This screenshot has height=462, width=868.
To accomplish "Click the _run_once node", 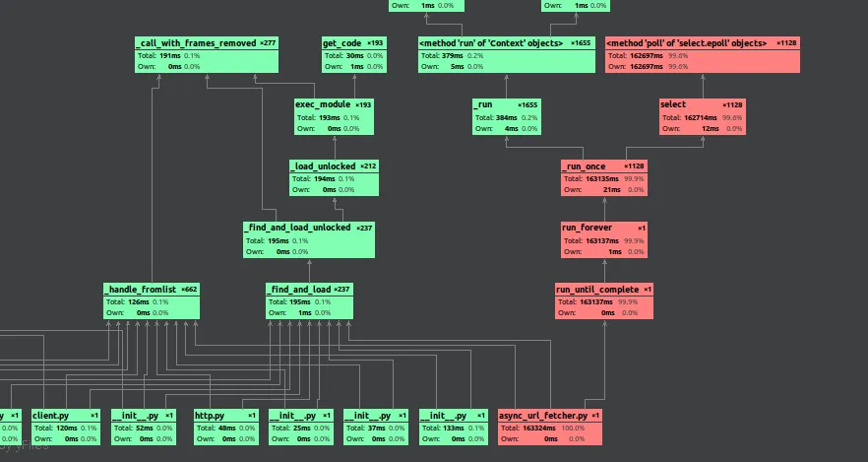I will pos(604,178).
